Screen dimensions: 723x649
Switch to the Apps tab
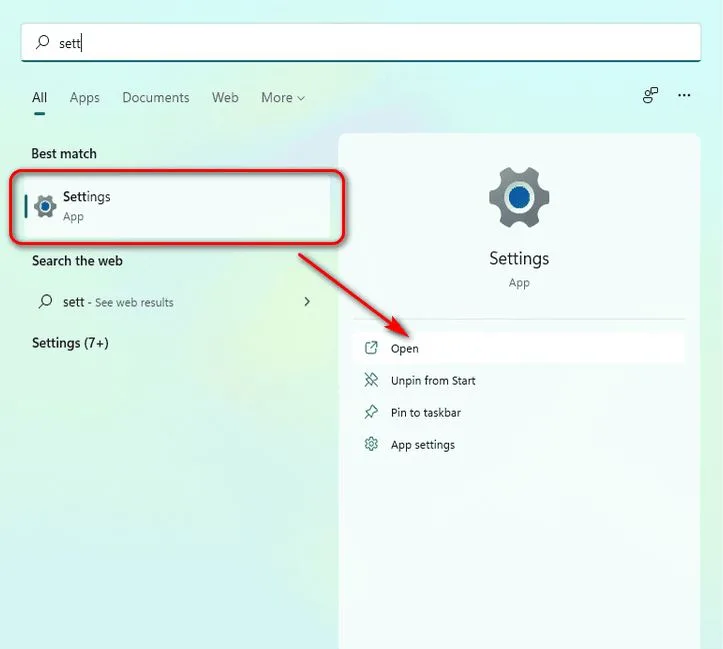coord(84,98)
